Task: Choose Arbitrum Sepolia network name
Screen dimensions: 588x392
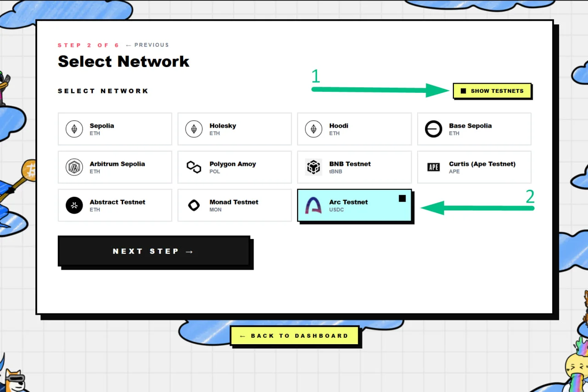Action: coord(117,164)
